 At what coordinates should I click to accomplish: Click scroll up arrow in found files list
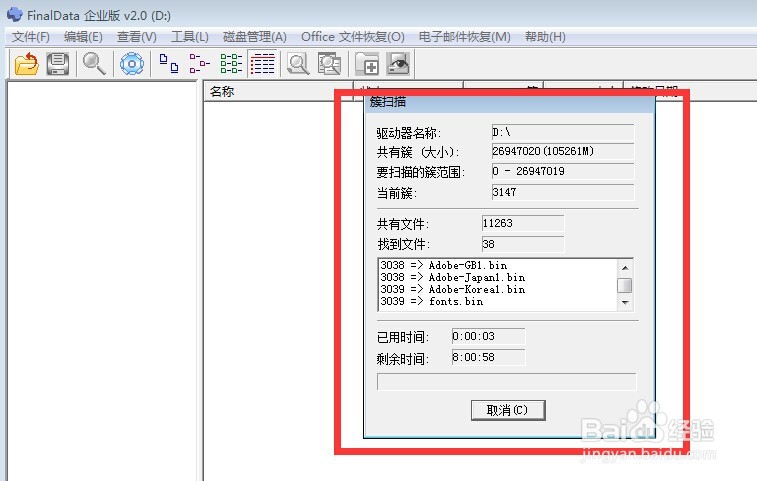click(x=625, y=268)
